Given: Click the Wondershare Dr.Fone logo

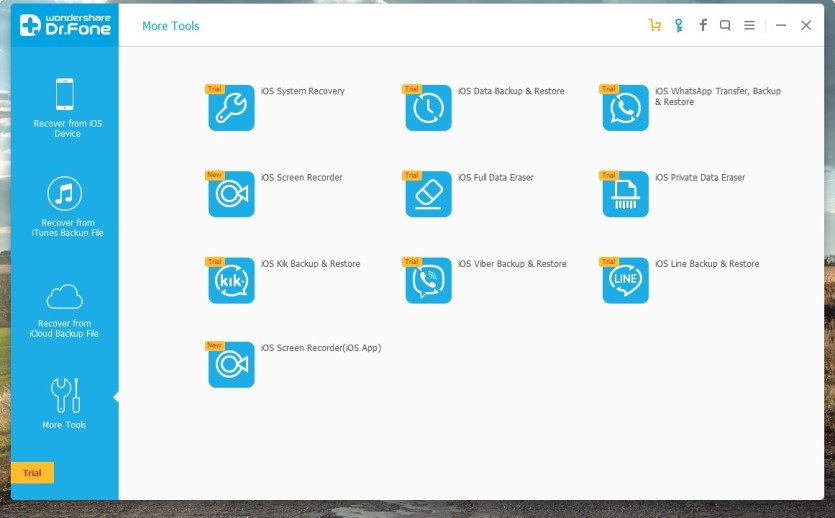Looking at the screenshot, I should 65,25.
